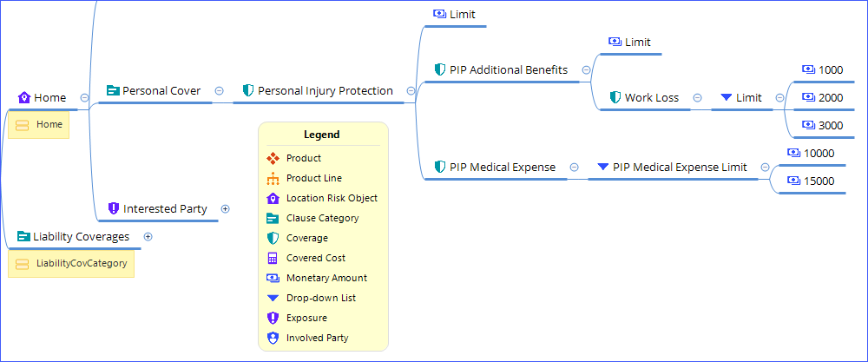Collapse the PIP Medical Expense node
The image size is (868, 362).
[x=574, y=167]
